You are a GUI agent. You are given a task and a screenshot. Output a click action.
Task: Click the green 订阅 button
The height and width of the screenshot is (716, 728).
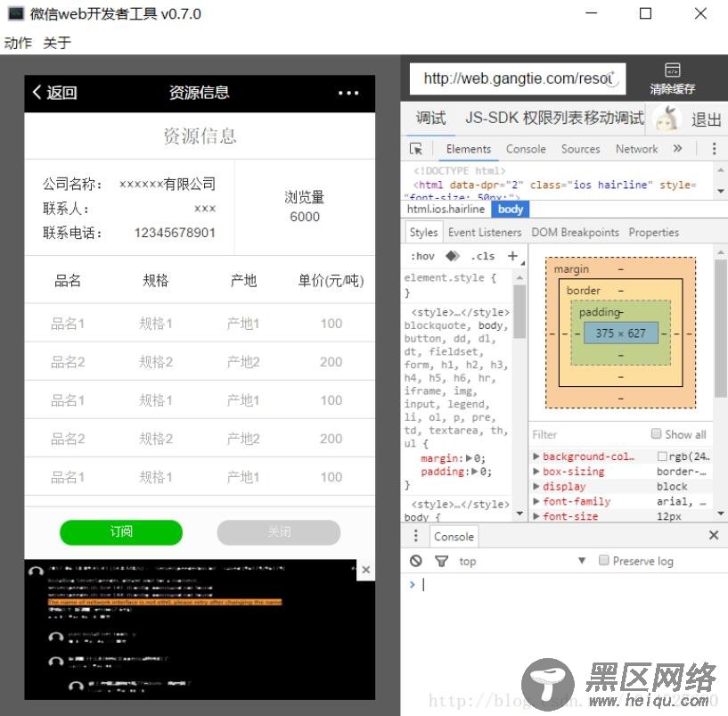tap(121, 531)
